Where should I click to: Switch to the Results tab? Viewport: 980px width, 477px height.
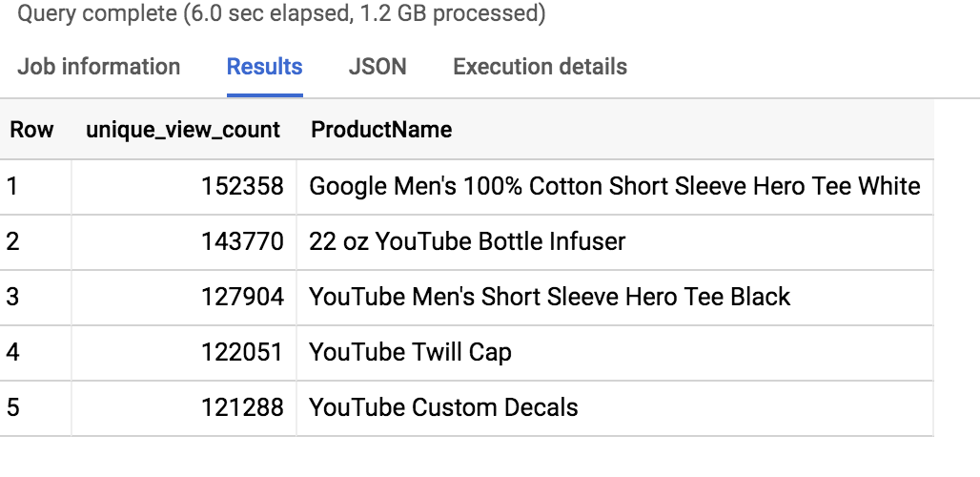[x=264, y=67]
